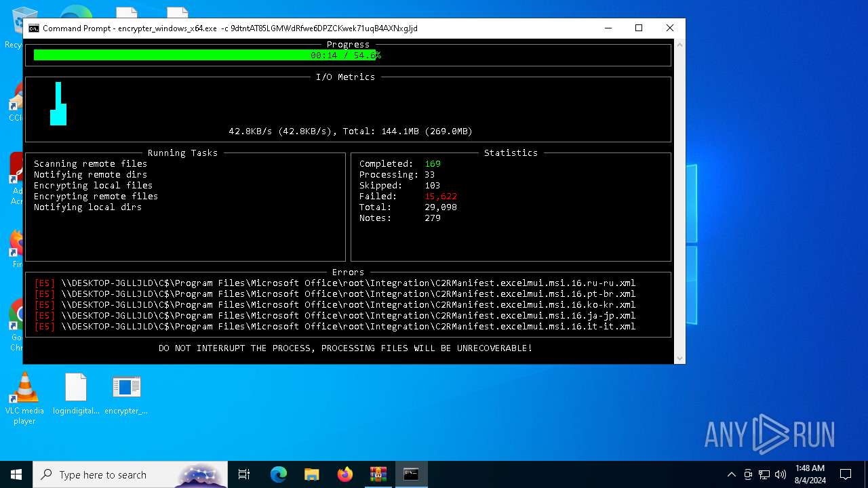Click the 'Scanning remote files' task line
Viewport: 868px width, 488px height.
click(90, 163)
